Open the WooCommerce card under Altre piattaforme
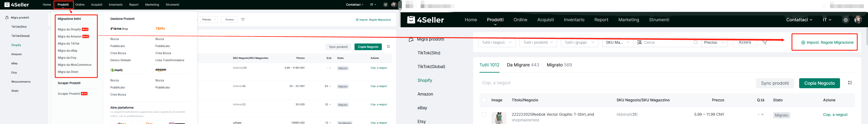Screen dimensions: 868x124 (177, 122)
